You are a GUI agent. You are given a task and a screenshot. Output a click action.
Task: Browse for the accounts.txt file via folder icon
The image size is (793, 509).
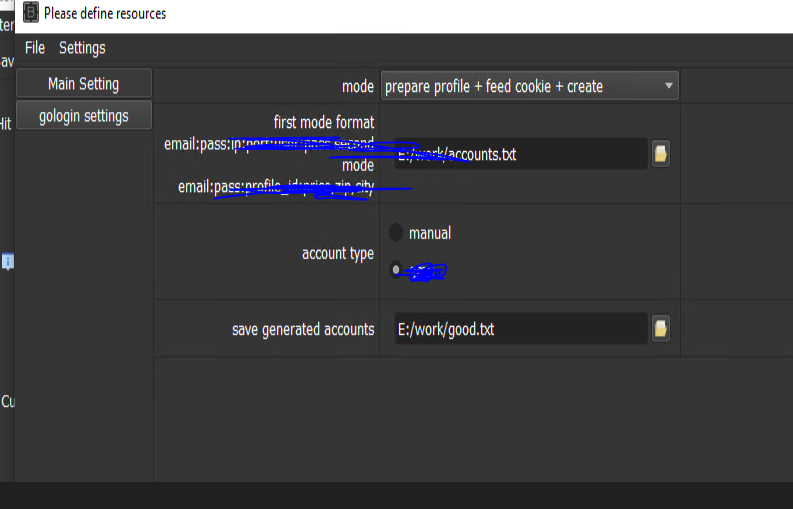tap(660, 154)
